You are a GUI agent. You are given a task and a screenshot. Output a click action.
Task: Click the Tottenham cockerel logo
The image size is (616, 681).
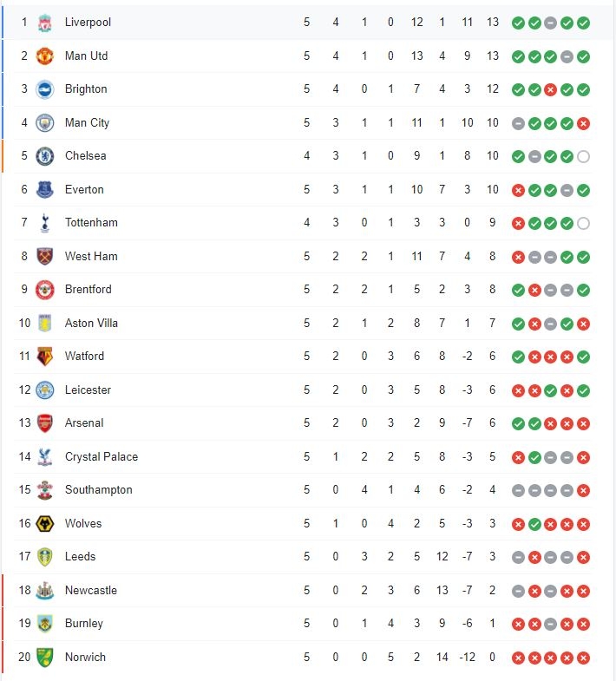45,223
